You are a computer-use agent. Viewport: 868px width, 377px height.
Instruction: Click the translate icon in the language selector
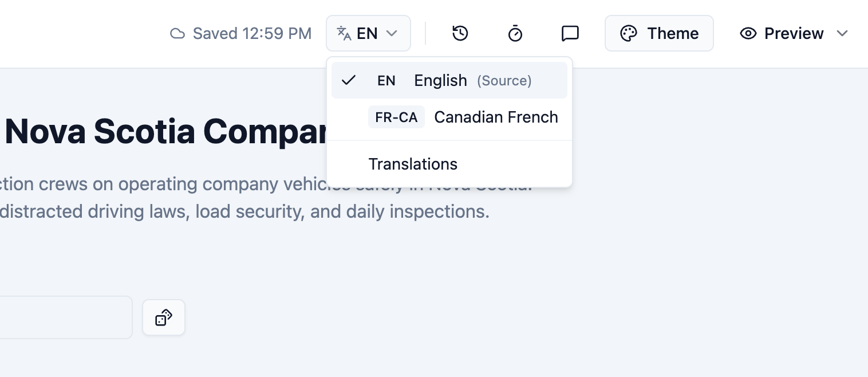point(345,33)
